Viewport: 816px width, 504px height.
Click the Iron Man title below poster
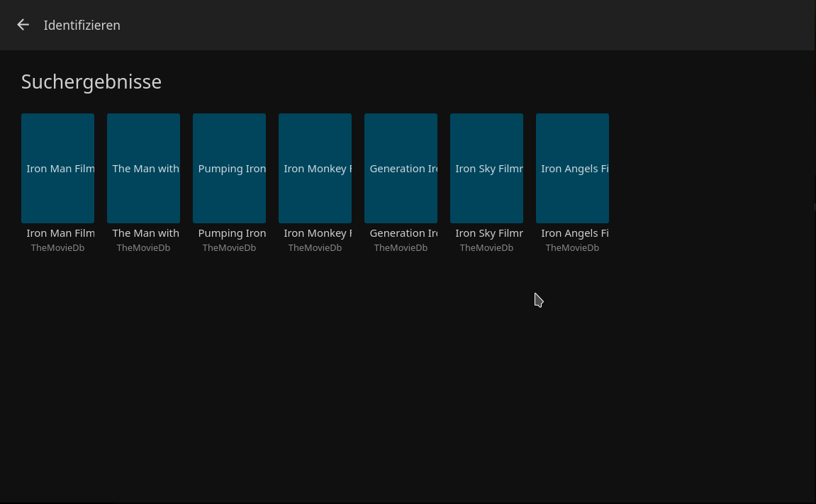click(60, 233)
